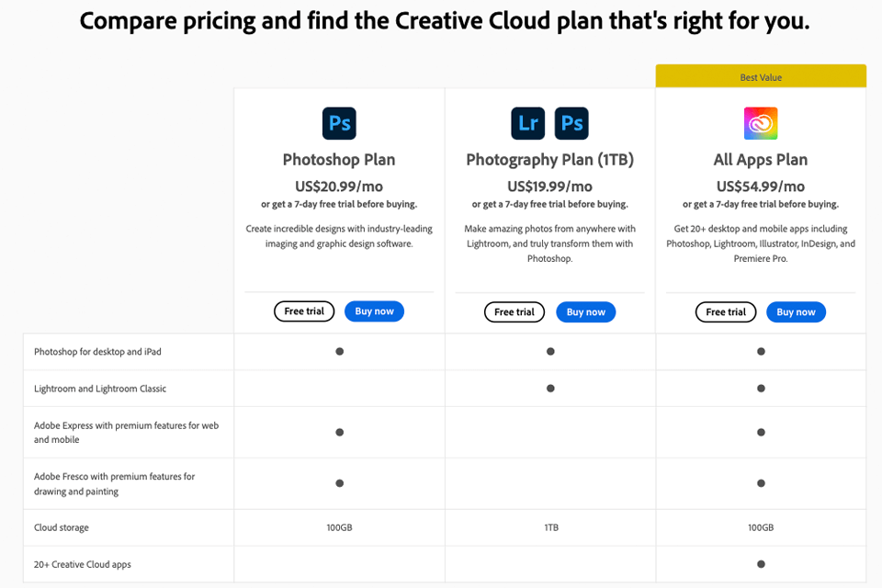Click Lightroom and Lightroom Classic row label
The width and height of the screenshot is (882, 588).
click(100, 389)
